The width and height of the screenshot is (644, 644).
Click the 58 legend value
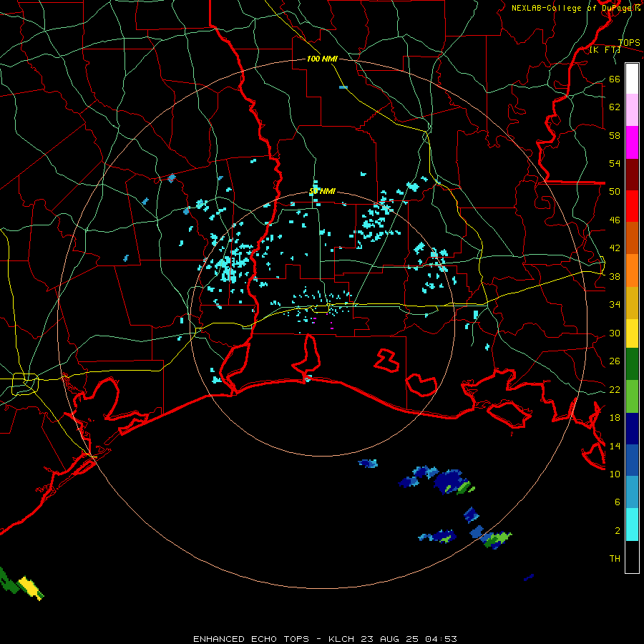[615, 135]
